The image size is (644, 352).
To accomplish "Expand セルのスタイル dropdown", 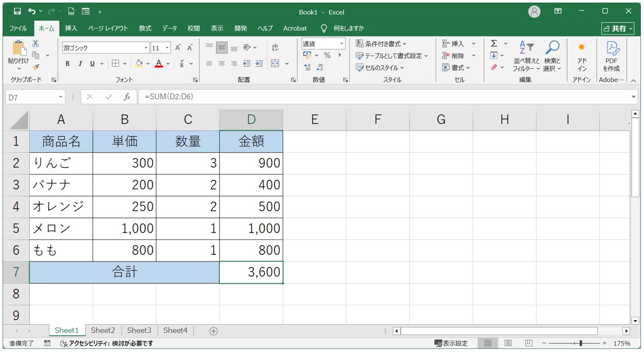I will [402, 67].
